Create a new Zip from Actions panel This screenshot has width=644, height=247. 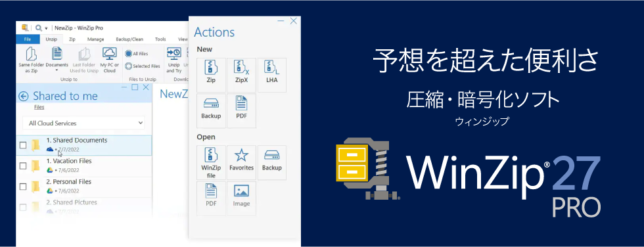point(211,75)
